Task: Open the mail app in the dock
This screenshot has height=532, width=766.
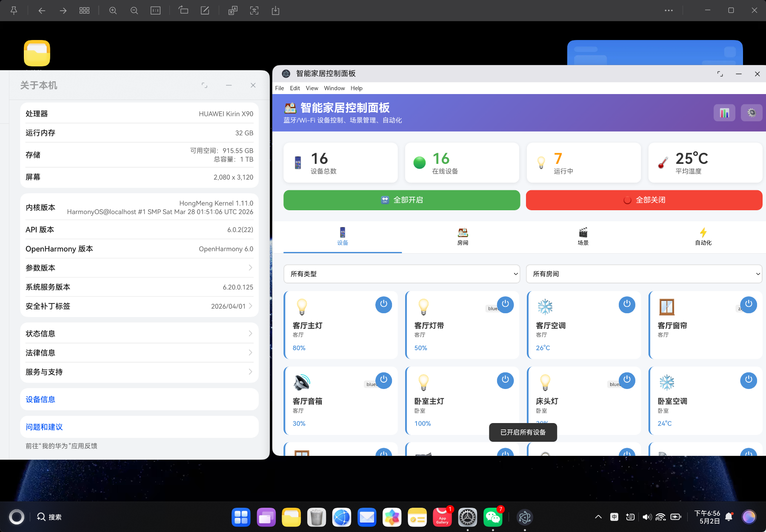Action: (x=367, y=517)
